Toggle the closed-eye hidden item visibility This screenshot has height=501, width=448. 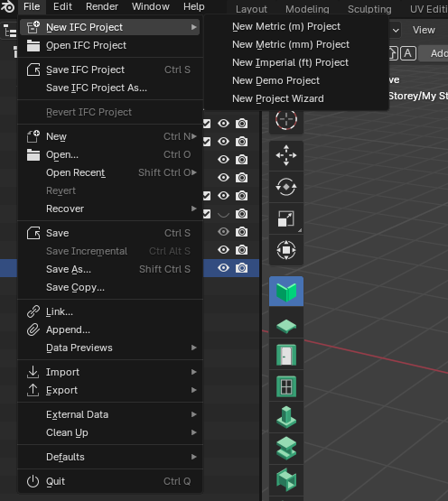click(x=223, y=214)
